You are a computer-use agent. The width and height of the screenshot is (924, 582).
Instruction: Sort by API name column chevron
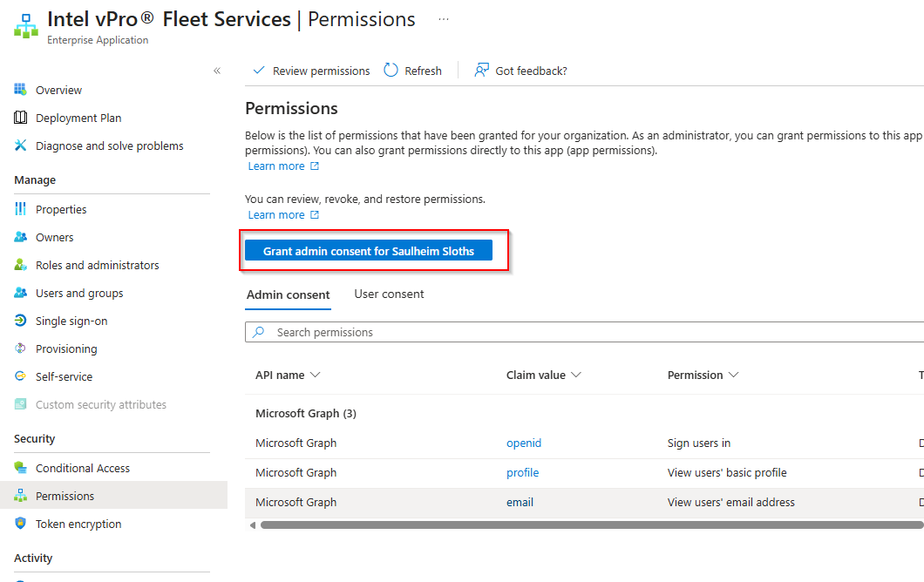click(316, 375)
